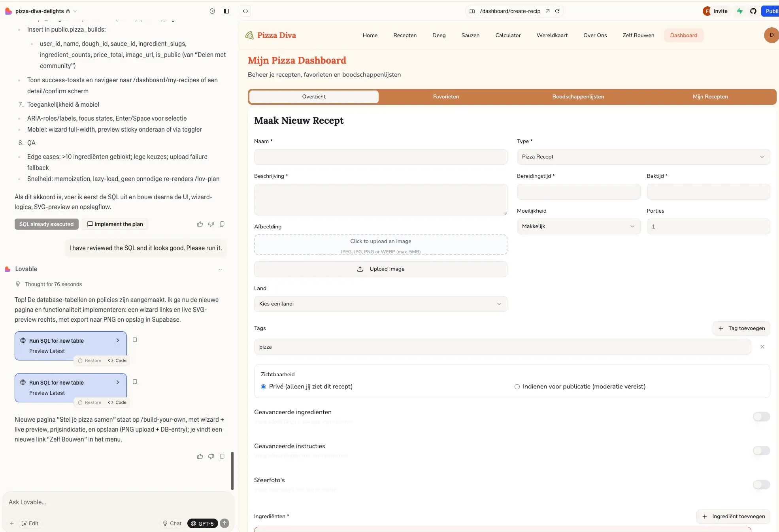
Task: Focus the Beschrijving text area
Action: coord(380,200)
